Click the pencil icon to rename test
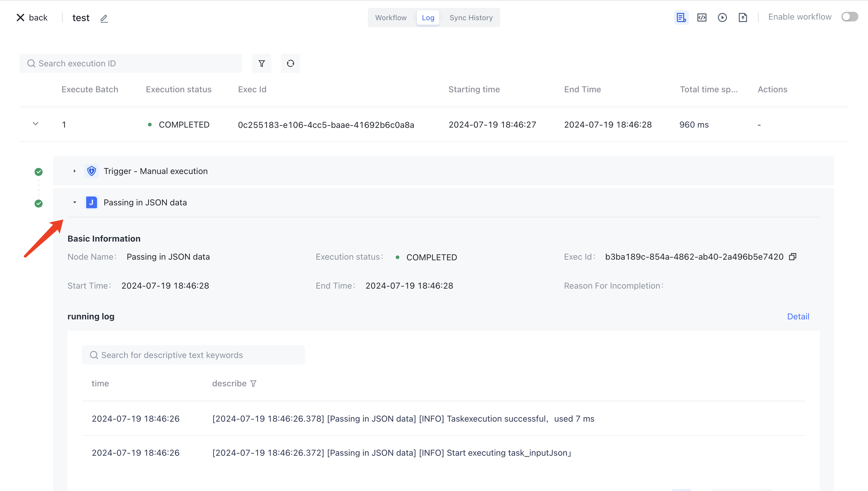 pos(104,18)
